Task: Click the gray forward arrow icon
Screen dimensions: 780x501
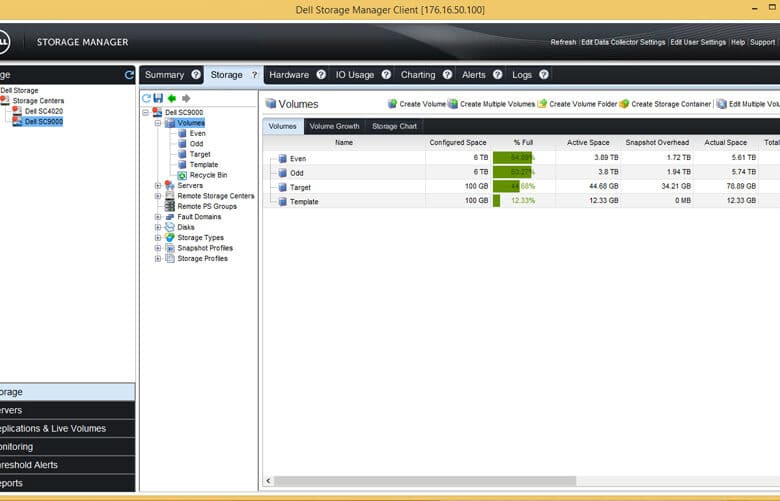Action: coord(186,99)
